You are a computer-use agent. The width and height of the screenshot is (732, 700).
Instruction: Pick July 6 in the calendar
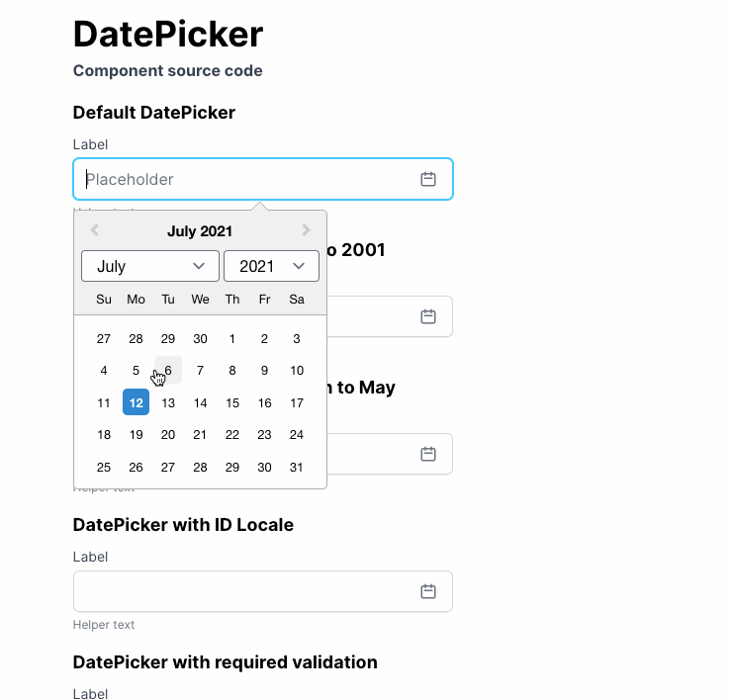pos(168,371)
